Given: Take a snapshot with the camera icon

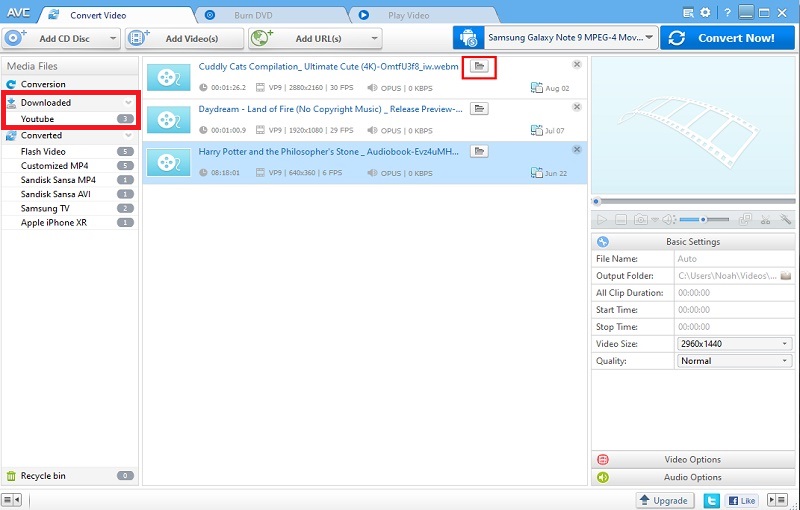Looking at the screenshot, I should (640, 220).
